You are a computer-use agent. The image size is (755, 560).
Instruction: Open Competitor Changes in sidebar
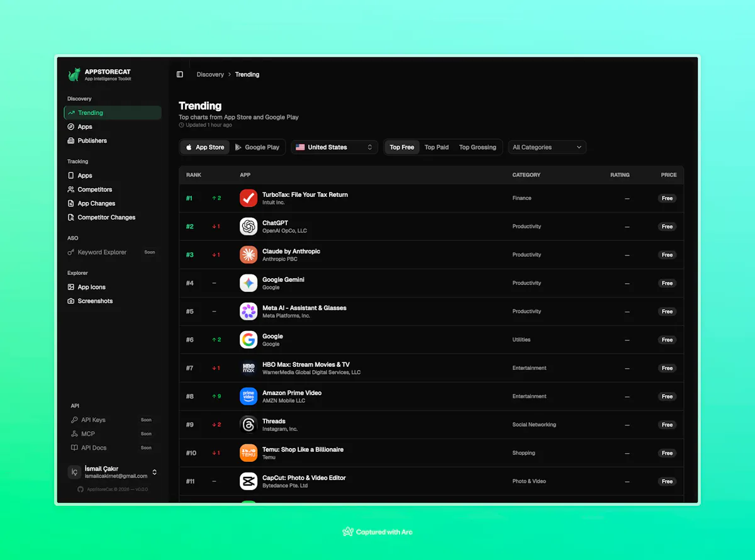point(113,217)
